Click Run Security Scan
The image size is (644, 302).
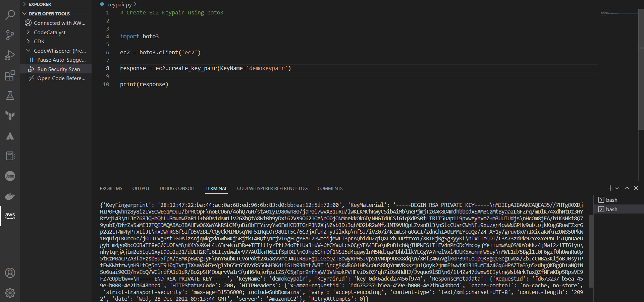pyautogui.click(x=59, y=69)
